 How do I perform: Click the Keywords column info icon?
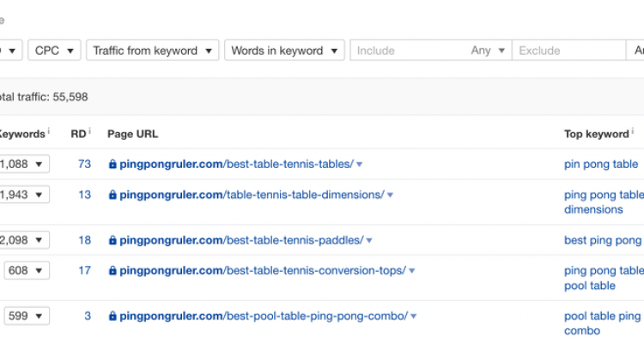click(x=48, y=131)
